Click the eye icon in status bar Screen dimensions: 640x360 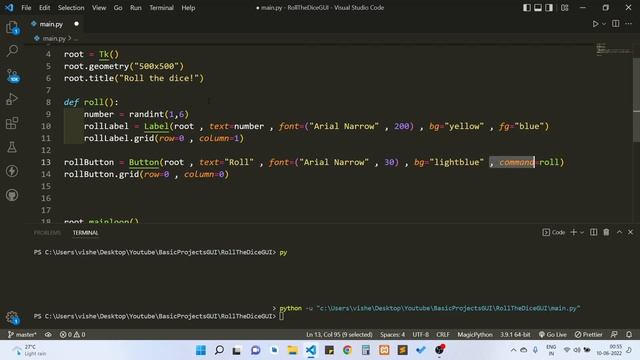click(48, 334)
